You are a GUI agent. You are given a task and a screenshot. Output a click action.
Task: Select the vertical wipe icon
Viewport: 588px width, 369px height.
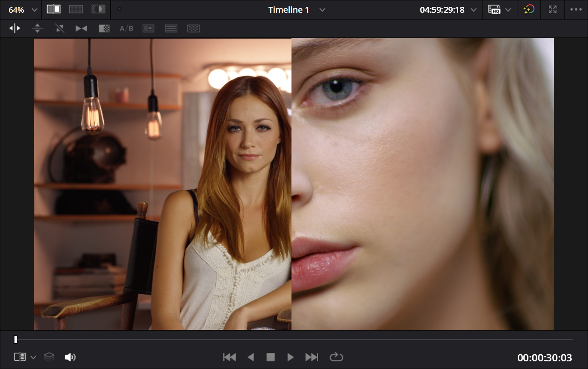[37, 28]
